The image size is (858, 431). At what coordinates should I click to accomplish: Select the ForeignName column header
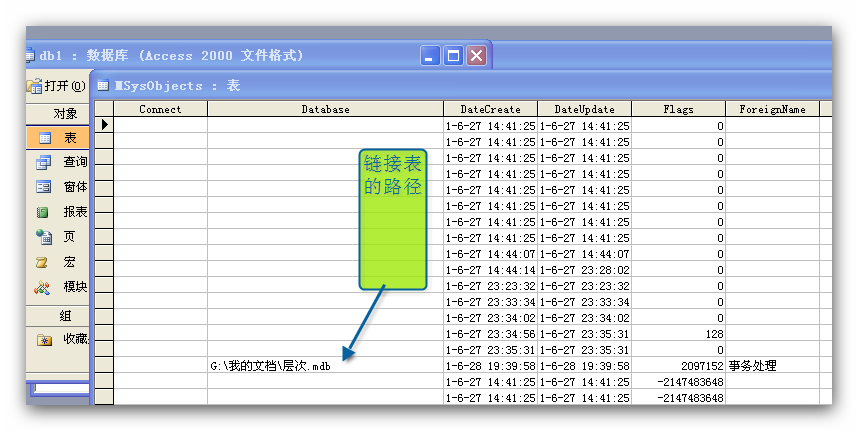773,109
